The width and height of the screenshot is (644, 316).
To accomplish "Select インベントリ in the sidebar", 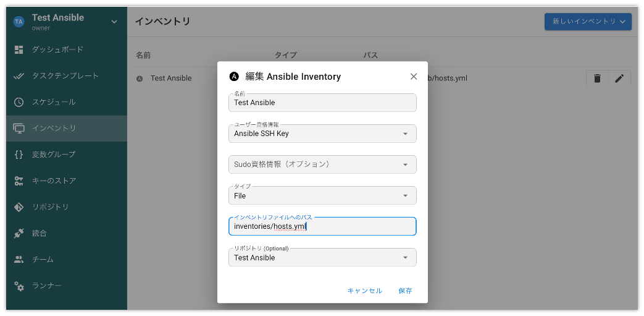I will coord(67,129).
